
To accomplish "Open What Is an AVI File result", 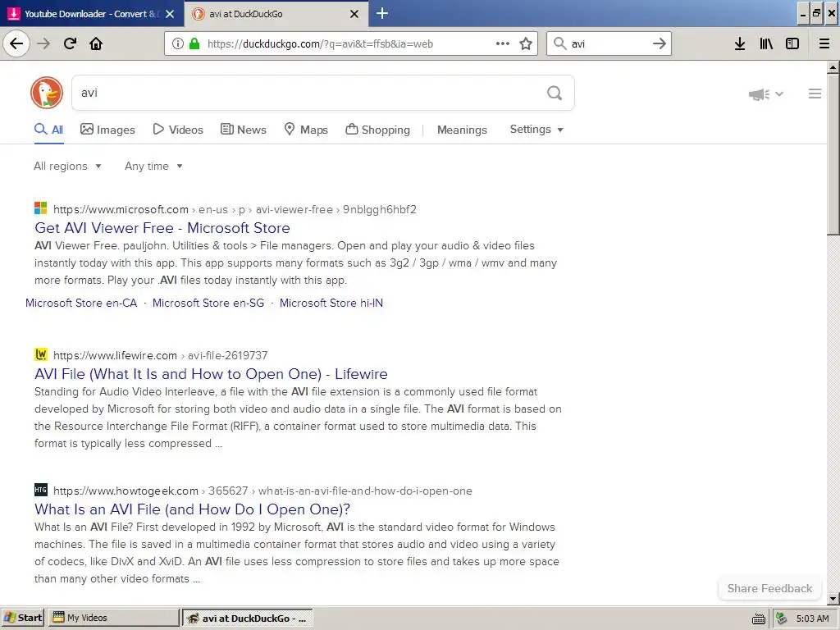I will [x=192, y=509].
